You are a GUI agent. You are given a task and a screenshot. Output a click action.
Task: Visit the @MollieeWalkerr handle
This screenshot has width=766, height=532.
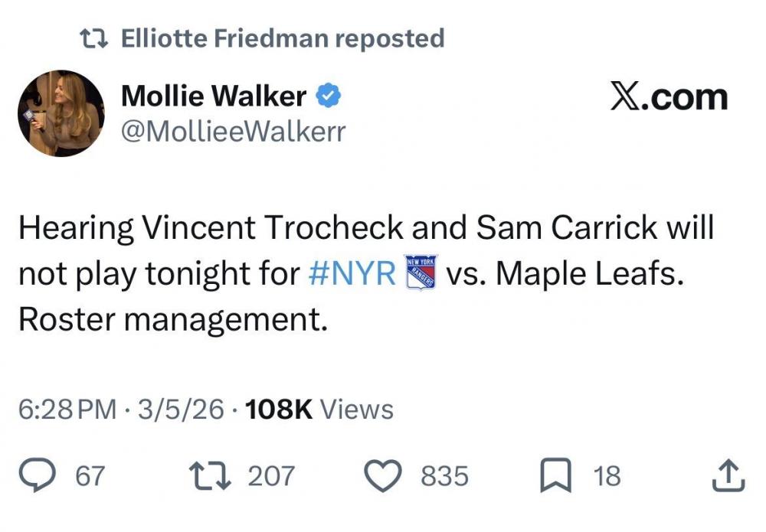pyautogui.click(x=234, y=132)
